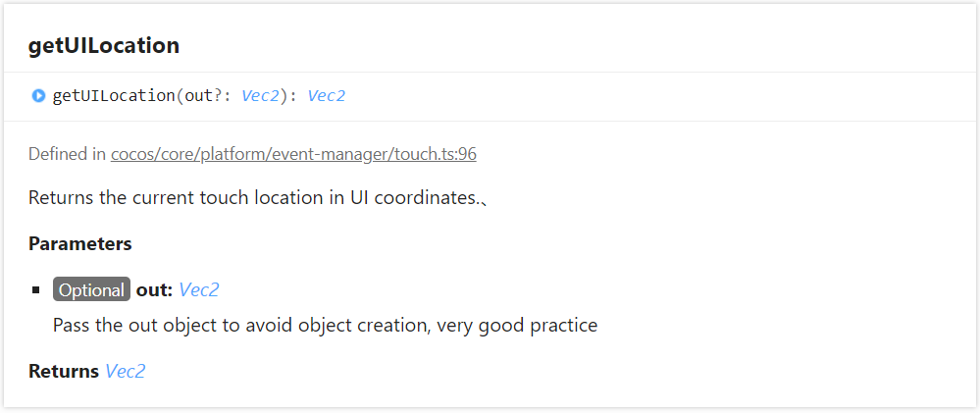Click the stray mark after 'UI coordinates.'
The width and height of the screenshot is (980, 413).
point(484,201)
